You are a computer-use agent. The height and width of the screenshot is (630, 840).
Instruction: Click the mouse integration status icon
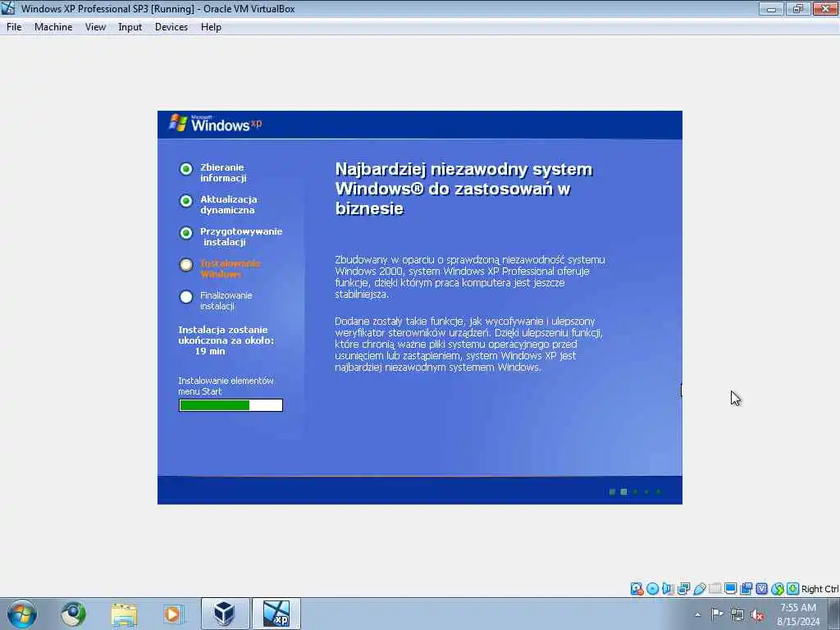778,589
